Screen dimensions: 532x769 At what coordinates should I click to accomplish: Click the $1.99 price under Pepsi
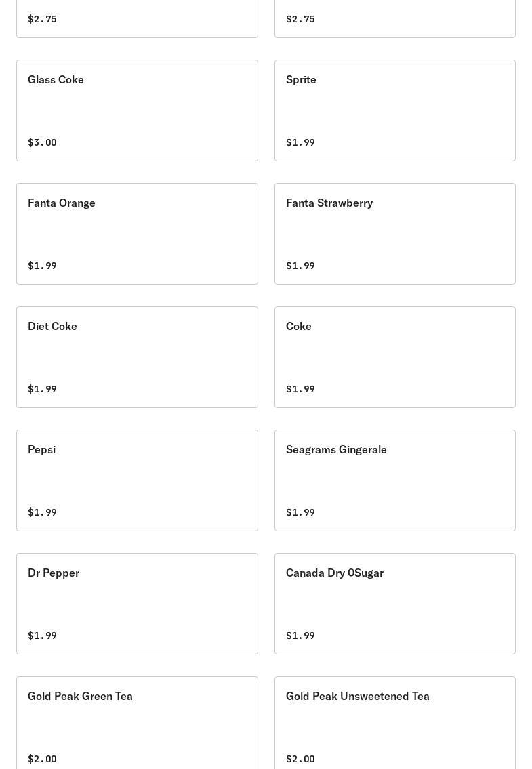click(x=42, y=512)
